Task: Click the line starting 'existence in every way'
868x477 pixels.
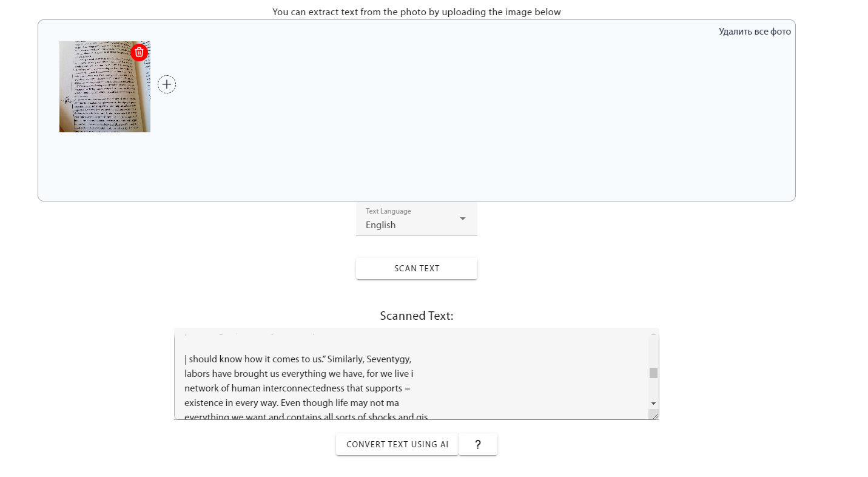Action: pos(291,403)
